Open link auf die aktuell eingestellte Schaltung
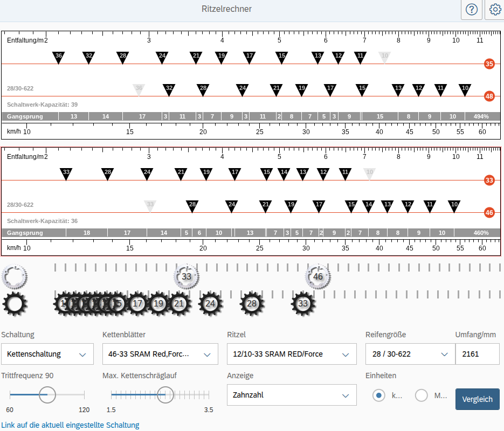 (70, 425)
